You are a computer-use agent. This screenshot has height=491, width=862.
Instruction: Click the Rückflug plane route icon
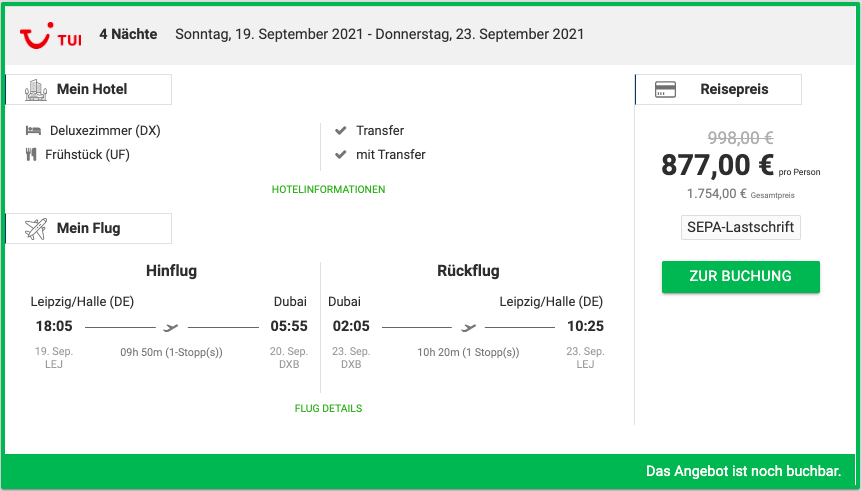(x=468, y=327)
